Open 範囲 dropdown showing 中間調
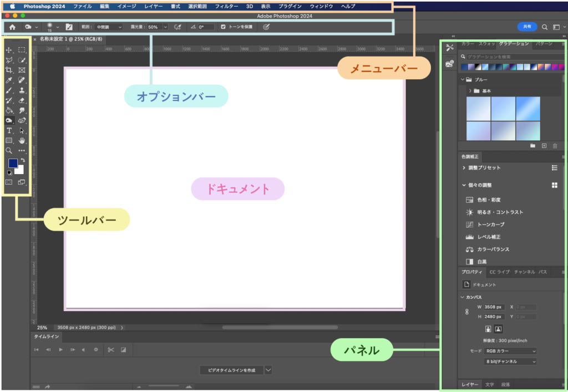This screenshot has height=392, width=568. click(x=109, y=27)
